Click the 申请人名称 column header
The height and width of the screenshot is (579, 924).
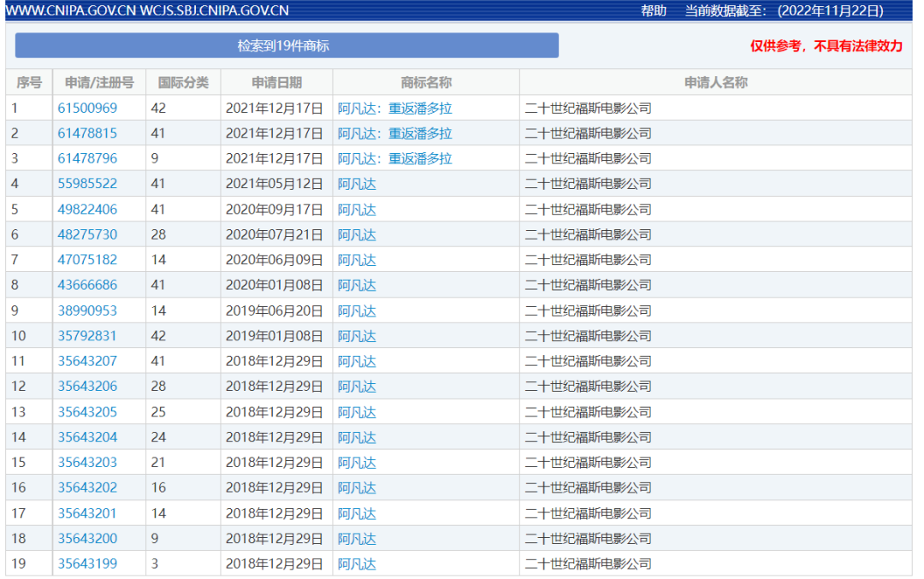(715, 82)
